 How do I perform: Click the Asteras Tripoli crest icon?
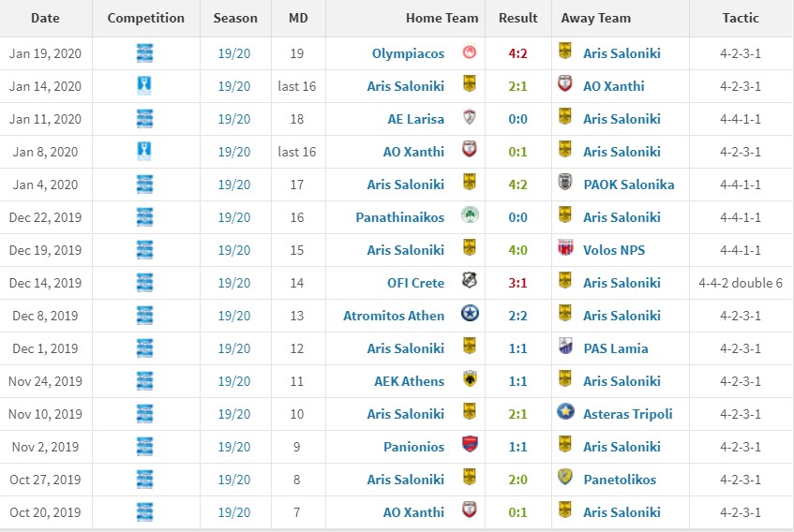coord(565,411)
